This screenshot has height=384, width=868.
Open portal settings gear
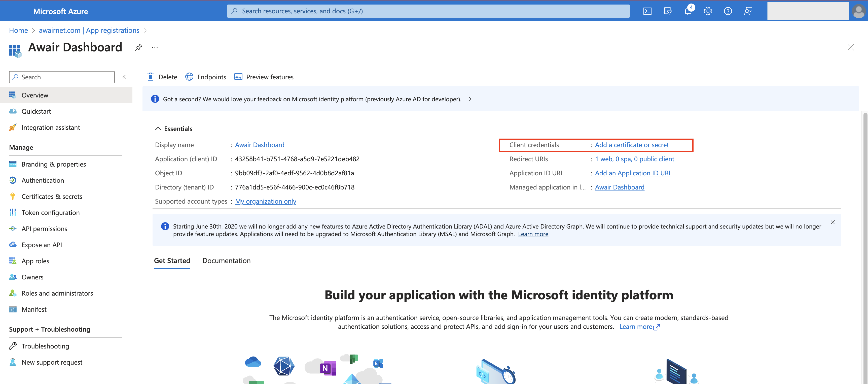click(x=708, y=11)
